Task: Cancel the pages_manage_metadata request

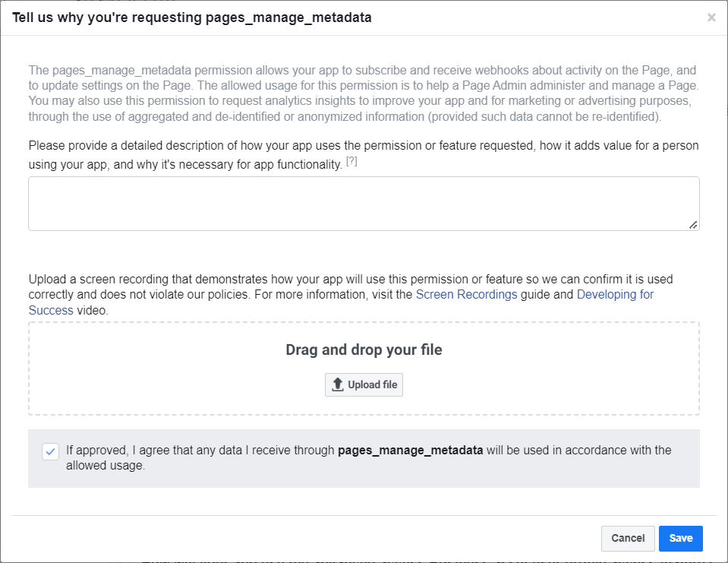Action: tap(628, 538)
